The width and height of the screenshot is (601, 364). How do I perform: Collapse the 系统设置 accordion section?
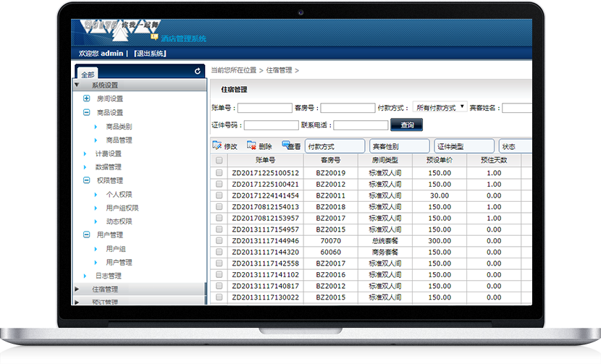[x=78, y=85]
